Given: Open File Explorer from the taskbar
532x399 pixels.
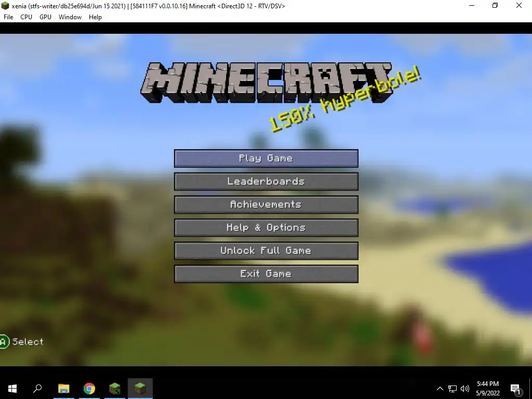Looking at the screenshot, I should (63, 389).
